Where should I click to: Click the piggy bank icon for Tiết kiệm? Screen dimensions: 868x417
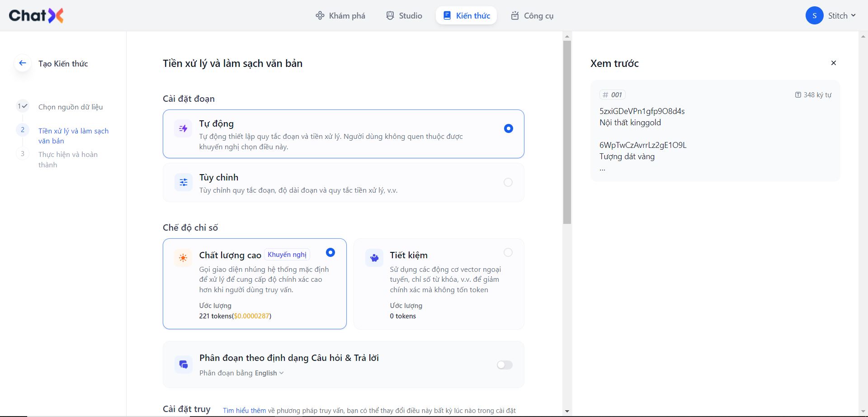coord(374,258)
